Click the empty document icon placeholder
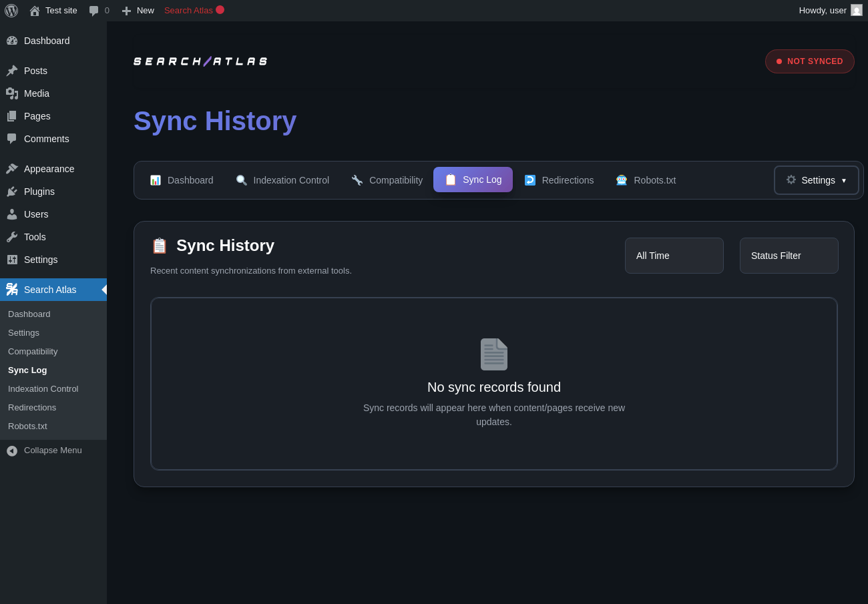The image size is (868, 604). [494, 354]
